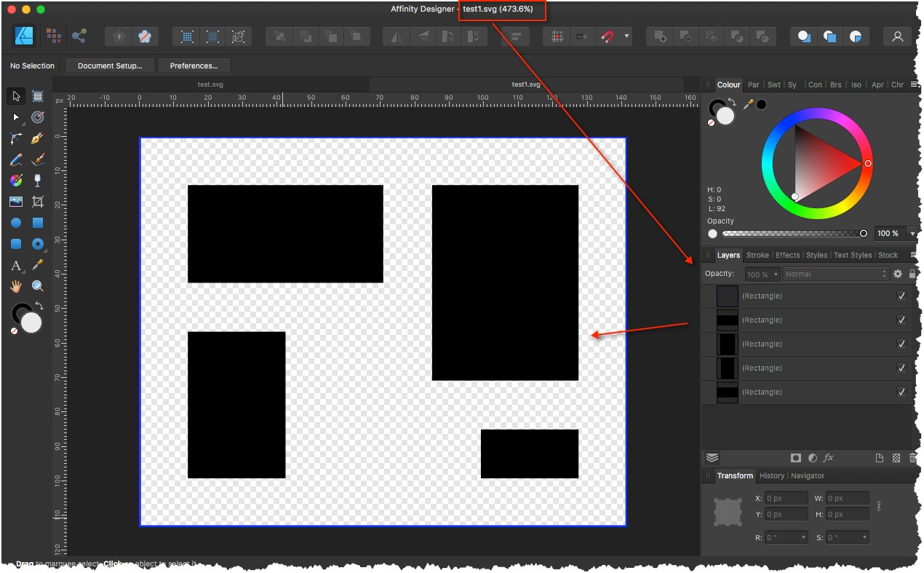Activate the Zoom magnifier tool
Screen dimensions: 924x573
tap(37, 286)
